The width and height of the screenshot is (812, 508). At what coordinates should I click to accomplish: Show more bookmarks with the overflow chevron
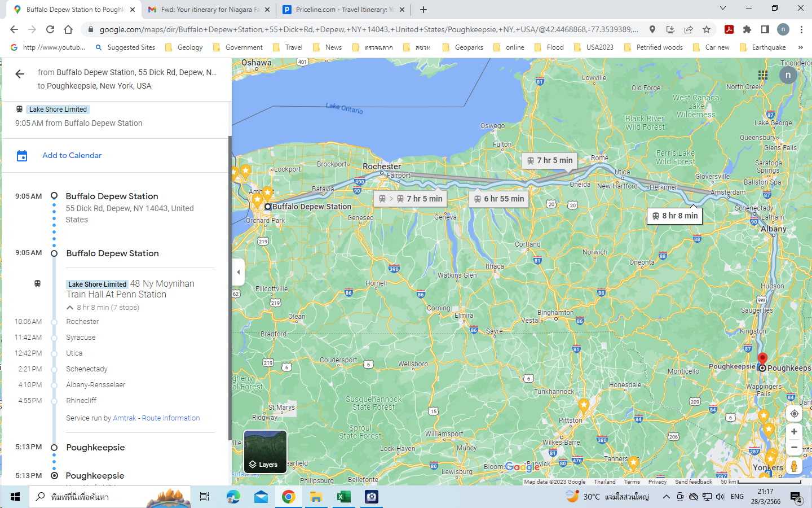pyautogui.click(x=800, y=47)
